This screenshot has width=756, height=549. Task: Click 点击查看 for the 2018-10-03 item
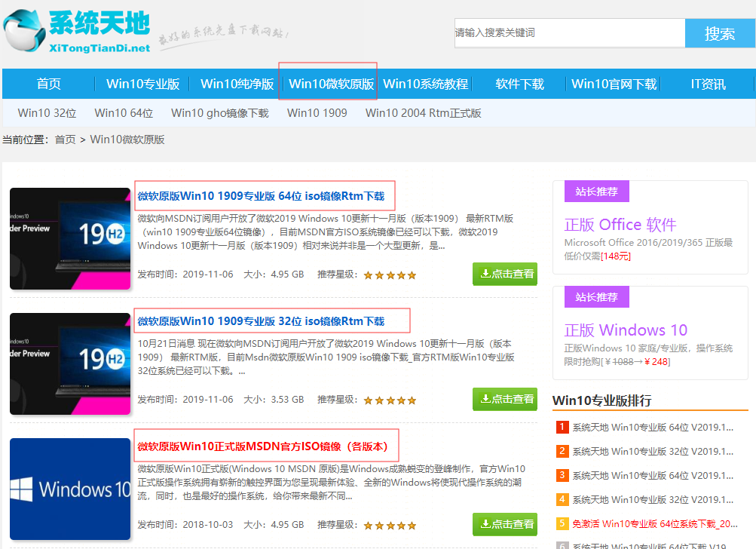(x=505, y=524)
